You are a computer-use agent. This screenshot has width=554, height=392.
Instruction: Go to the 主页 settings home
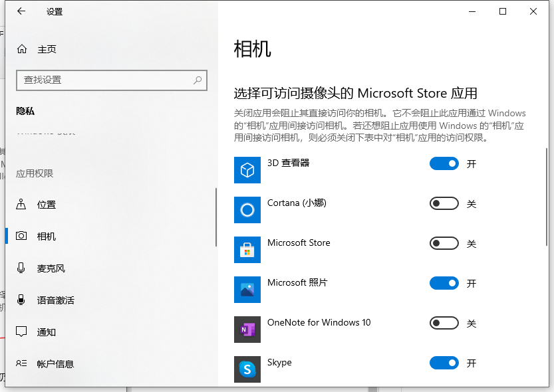[47, 49]
